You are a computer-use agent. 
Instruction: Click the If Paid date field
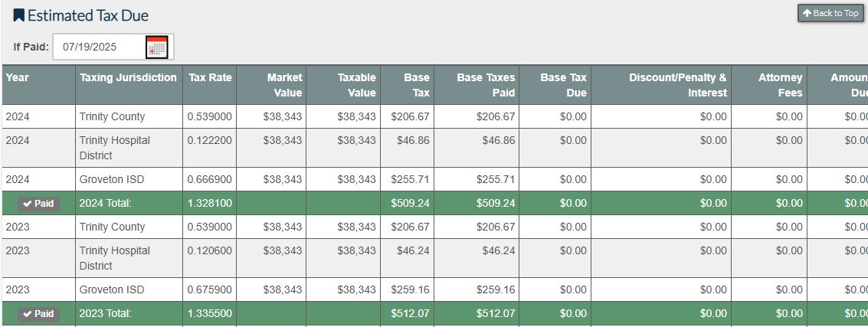pyautogui.click(x=98, y=47)
